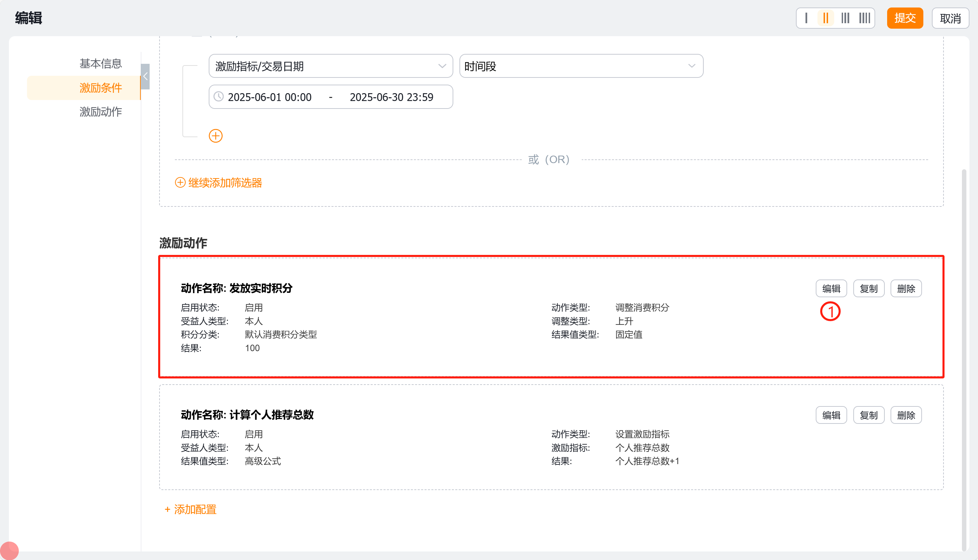This screenshot has width=978, height=560.
Task: Delete the 计算个人推荐总数 action
Action: (906, 415)
